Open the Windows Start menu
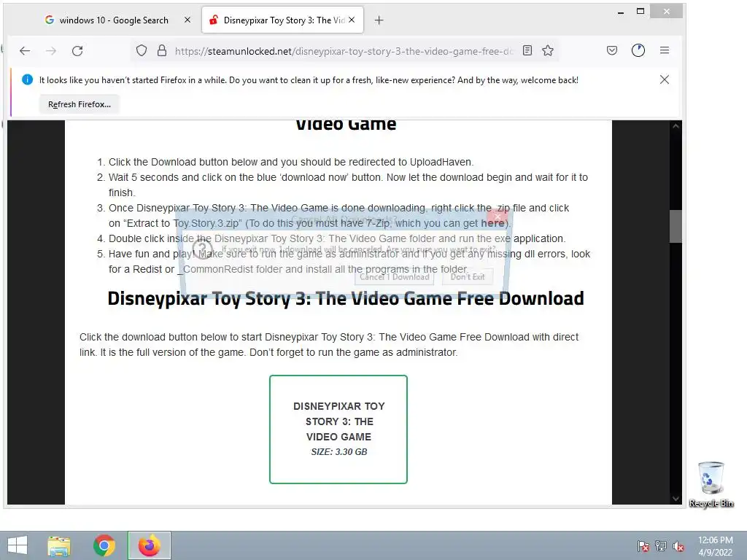Image resolution: width=747 pixels, height=560 pixels. point(18,545)
